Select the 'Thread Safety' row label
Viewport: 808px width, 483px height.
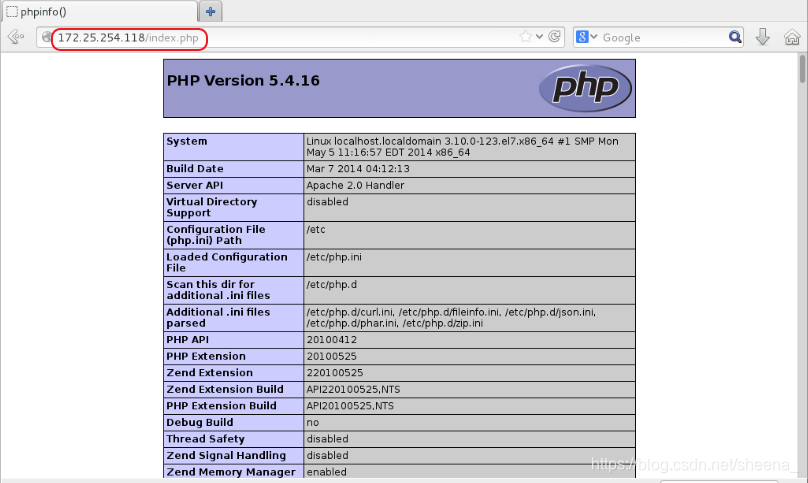(205, 439)
